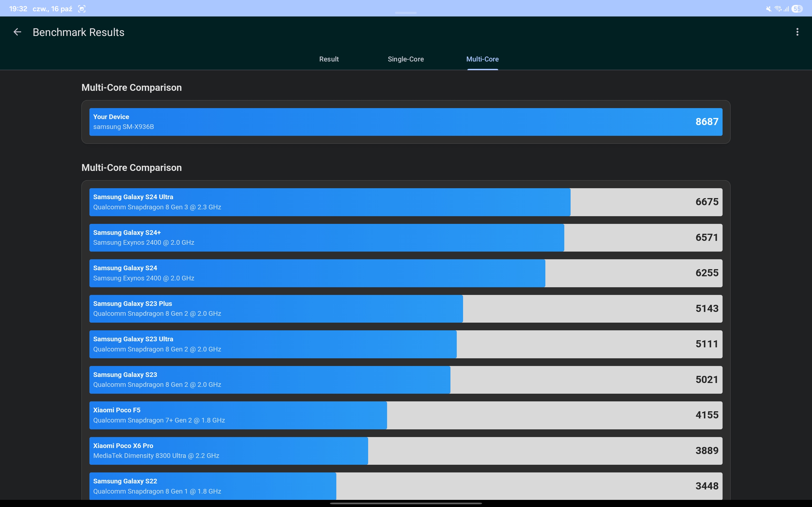
Task: Tap the back arrow icon
Action: click(x=17, y=32)
